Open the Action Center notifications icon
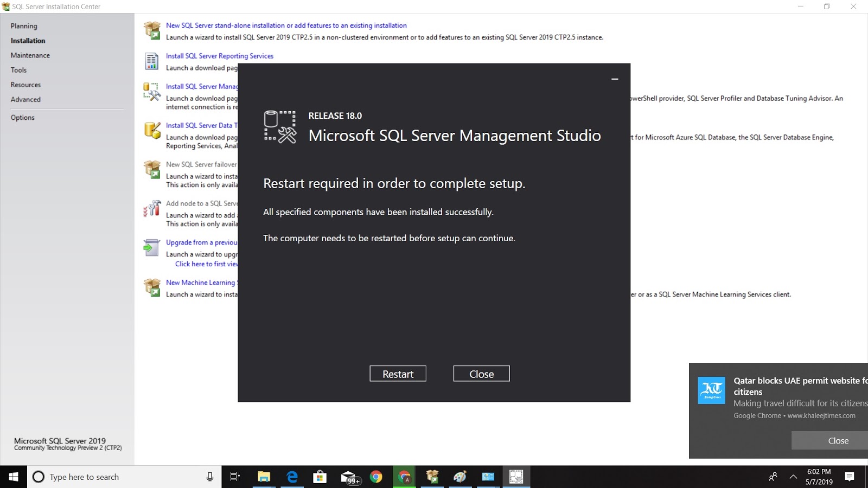Screen dimensions: 868x488 [850, 477]
